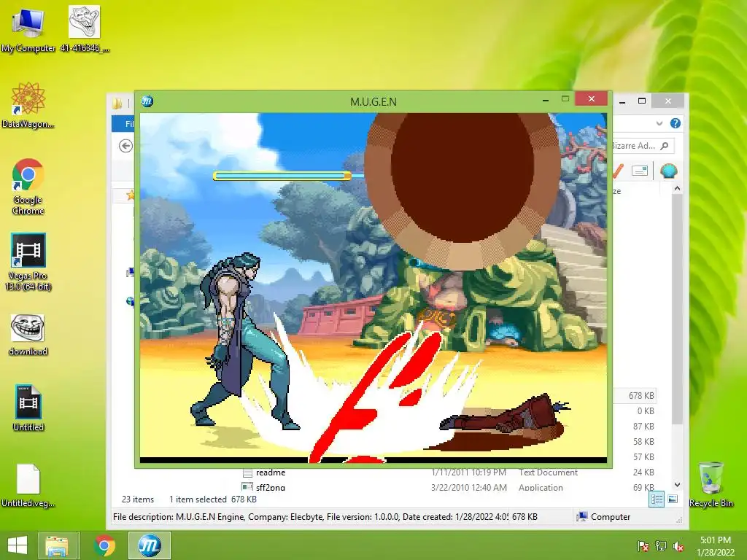Click the 678 KB size cell
Screen dimensions: 747x560
641,396
